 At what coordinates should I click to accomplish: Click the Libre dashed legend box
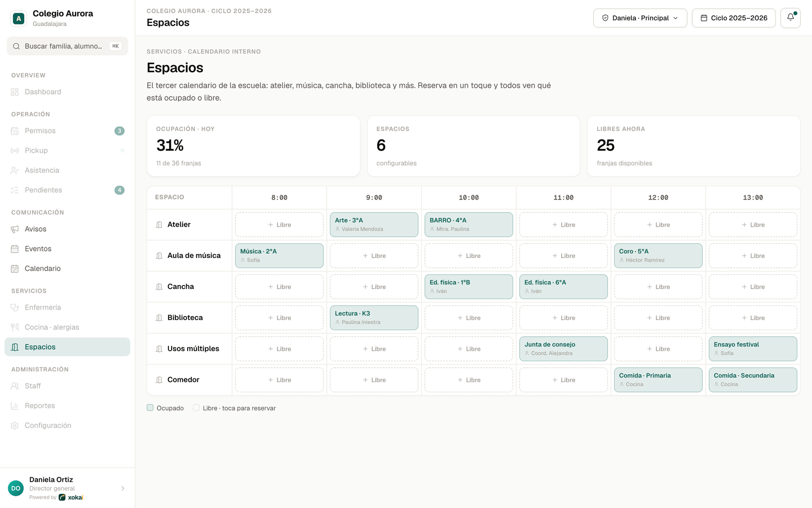pyautogui.click(x=196, y=407)
